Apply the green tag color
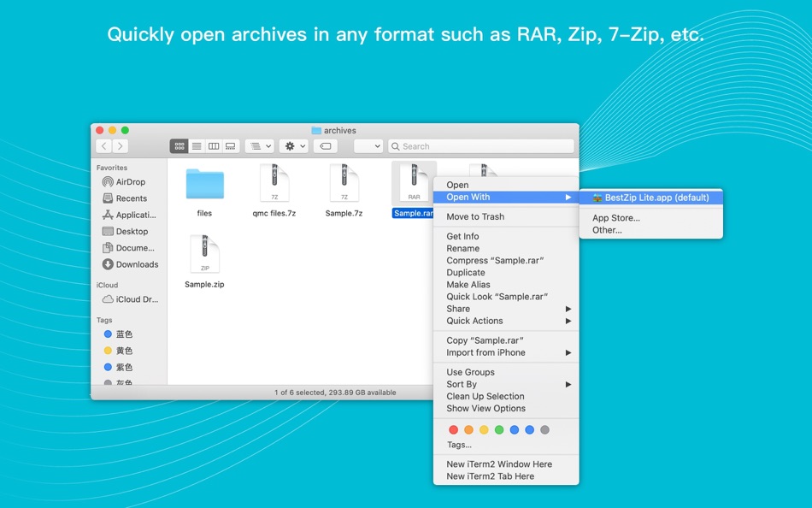The height and width of the screenshot is (508, 812). point(499,429)
